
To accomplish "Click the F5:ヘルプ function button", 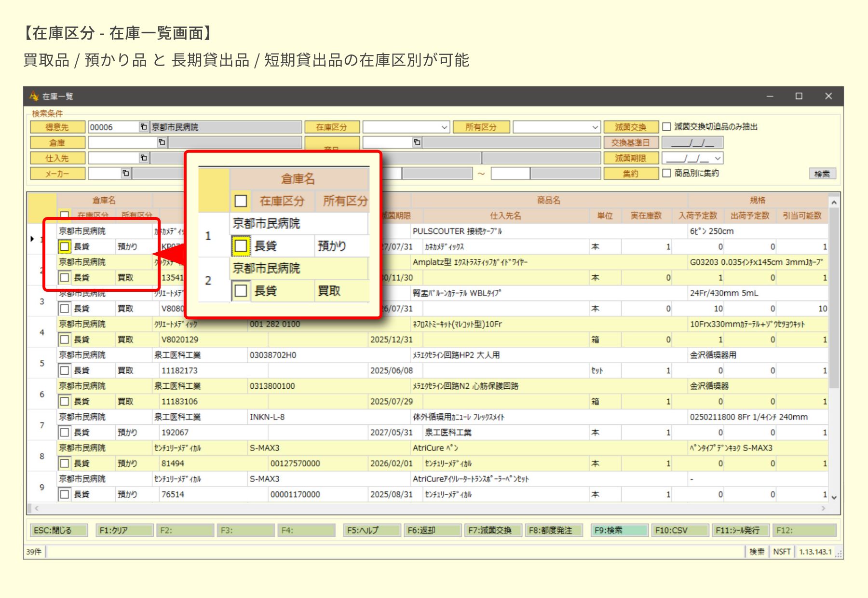I will (x=372, y=530).
